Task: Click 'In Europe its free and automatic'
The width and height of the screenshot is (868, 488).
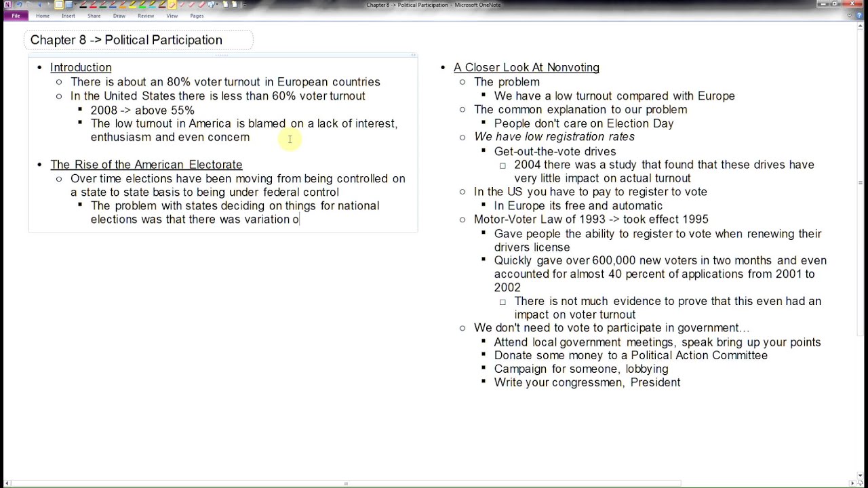Action: tap(578, 206)
